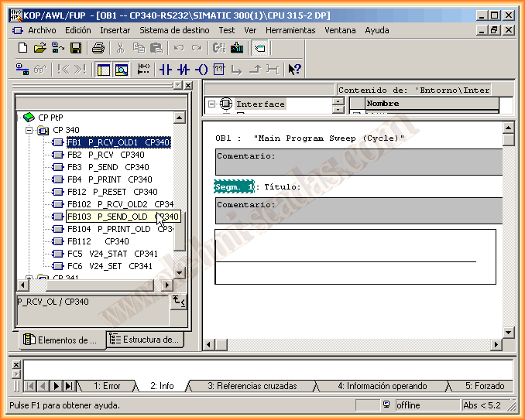Switch to the Estructura de... tab
Image resolution: width=525 pixels, height=420 pixels.
pyautogui.click(x=145, y=340)
